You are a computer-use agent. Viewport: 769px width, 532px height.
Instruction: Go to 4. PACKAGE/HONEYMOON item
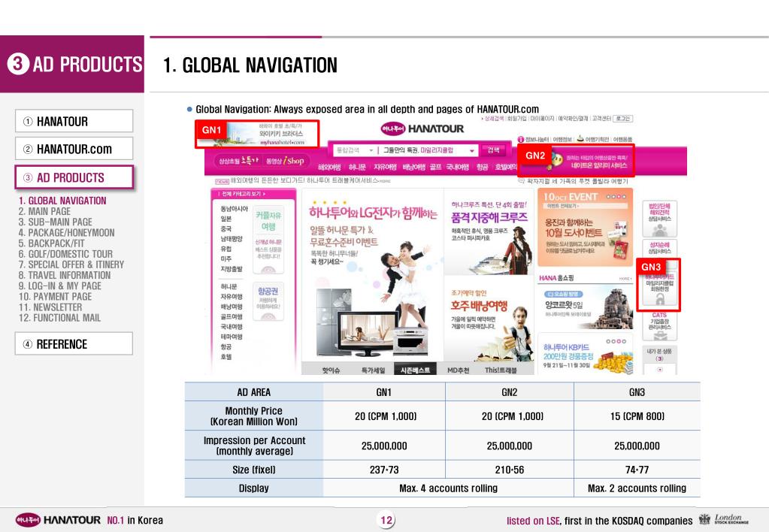click(x=67, y=233)
